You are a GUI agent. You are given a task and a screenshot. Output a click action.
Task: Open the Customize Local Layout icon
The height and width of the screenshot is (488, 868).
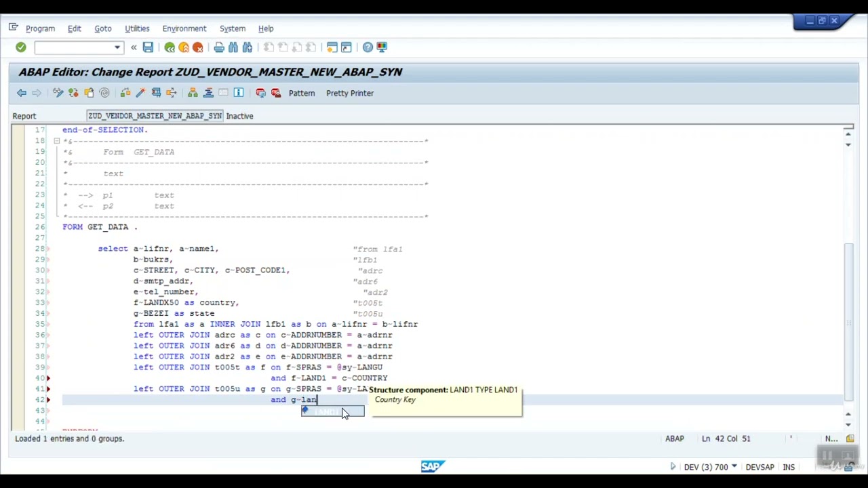(x=382, y=47)
